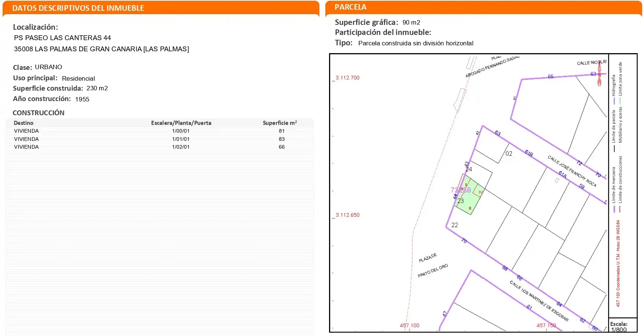The width and height of the screenshot is (644, 336).
Task: Click the Destino column header
Action: (x=23, y=123)
